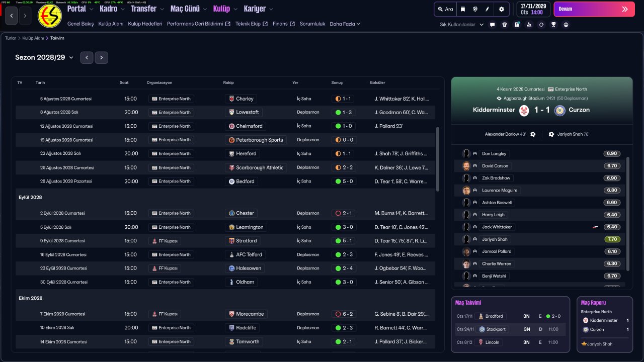Open the Performans Geri Bildirimi tab
644x362 pixels.
tap(199, 24)
